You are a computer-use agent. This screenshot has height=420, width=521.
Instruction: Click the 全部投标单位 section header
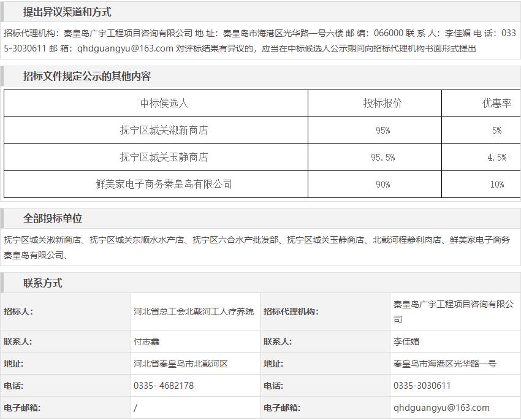(53, 219)
